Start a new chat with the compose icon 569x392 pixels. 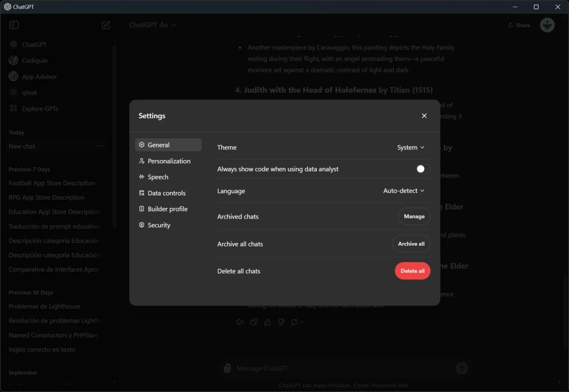point(106,25)
